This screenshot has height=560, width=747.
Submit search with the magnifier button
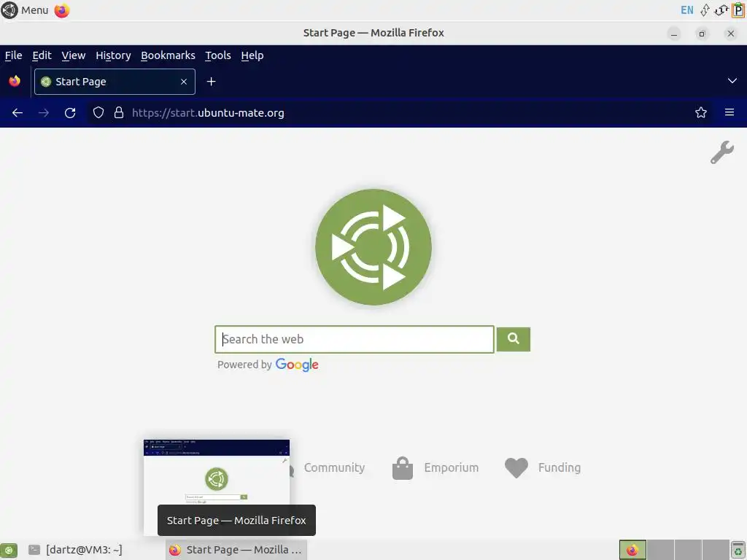(x=513, y=340)
